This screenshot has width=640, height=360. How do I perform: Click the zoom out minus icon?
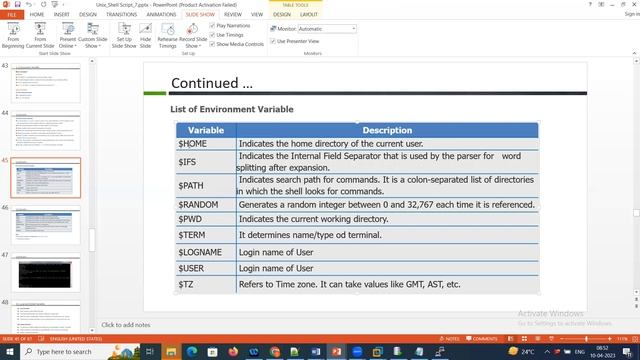coord(562,339)
